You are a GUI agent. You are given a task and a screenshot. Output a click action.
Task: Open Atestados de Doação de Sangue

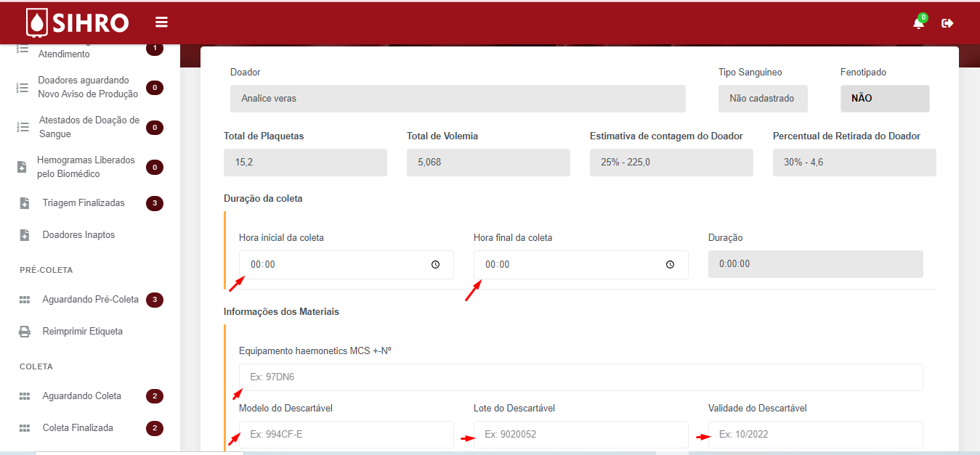click(x=89, y=127)
